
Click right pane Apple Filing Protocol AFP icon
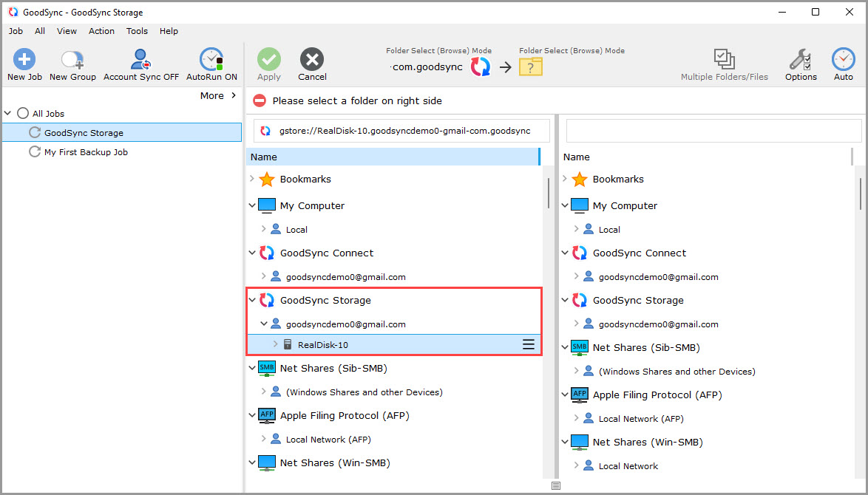(x=580, y=395)
